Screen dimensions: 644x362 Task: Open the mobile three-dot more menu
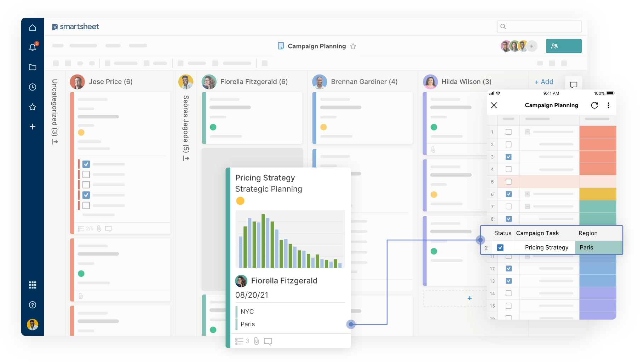click(x=608, y=105)
